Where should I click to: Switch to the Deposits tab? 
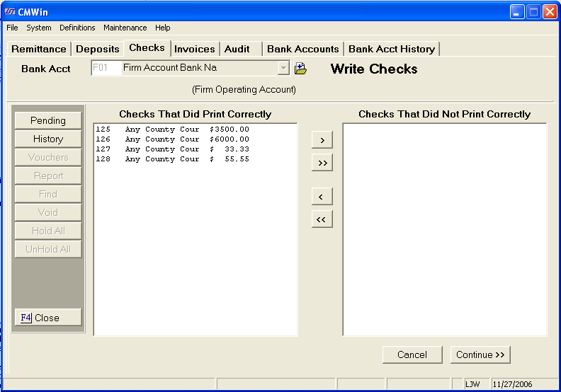point(98,49)
